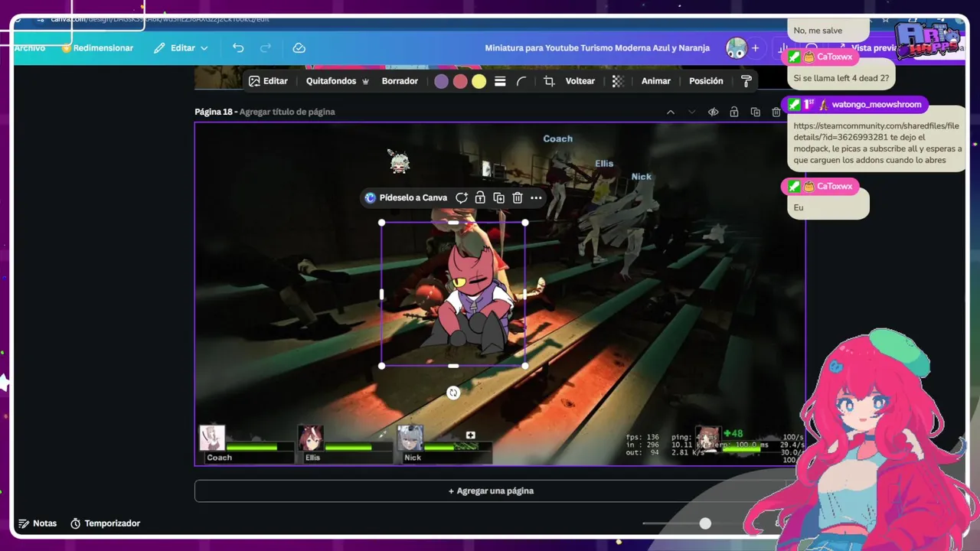Select the Borrador eraser tool

(x=400, y=81)
